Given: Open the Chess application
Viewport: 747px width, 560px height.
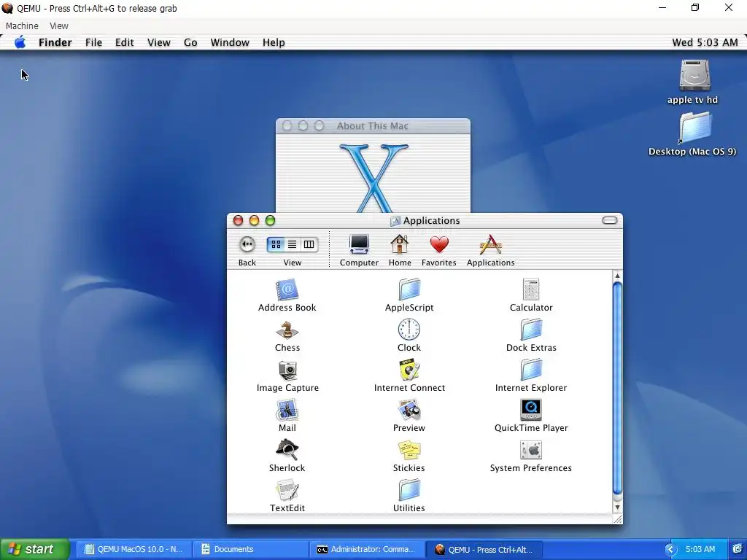Looking at the screenshot, I should 287,330.
